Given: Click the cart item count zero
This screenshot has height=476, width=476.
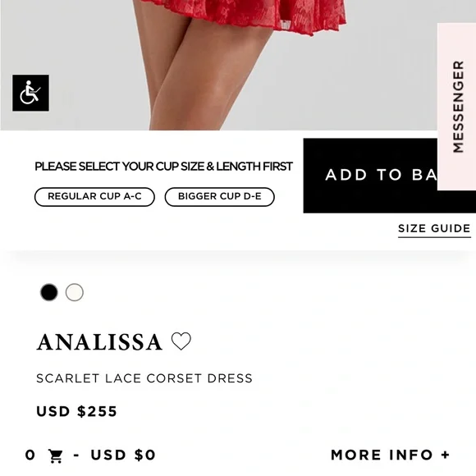Looking at the screenshot, I should point(30,455).
